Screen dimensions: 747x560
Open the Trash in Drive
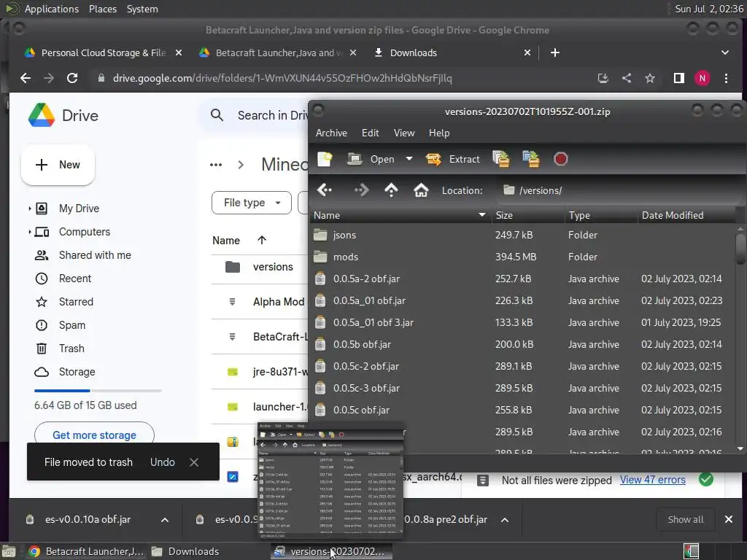(x=71, y=349)
